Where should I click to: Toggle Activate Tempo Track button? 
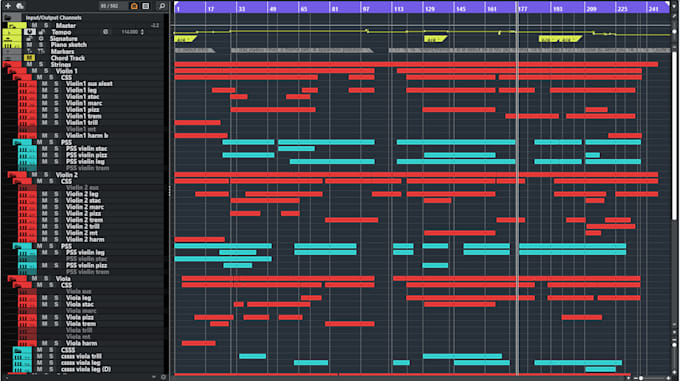coord(29,32)
